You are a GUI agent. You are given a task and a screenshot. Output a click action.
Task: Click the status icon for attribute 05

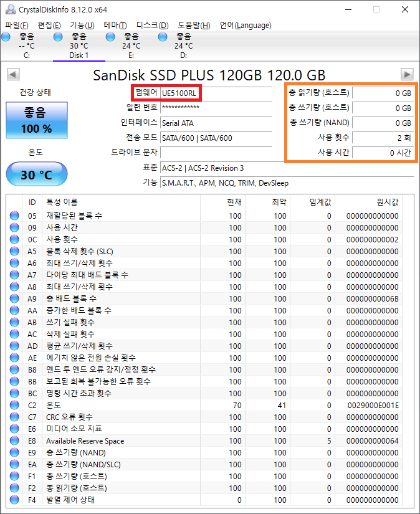pos(14,216)
